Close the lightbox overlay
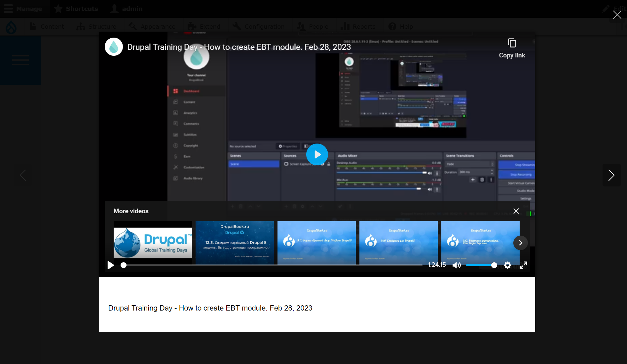Viewport: 627px width, 364px height. pos(617,15)
